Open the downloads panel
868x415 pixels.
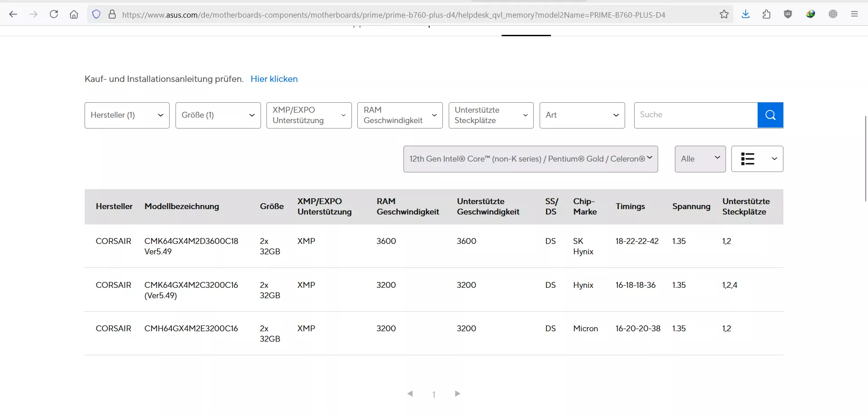click(746, 14)
